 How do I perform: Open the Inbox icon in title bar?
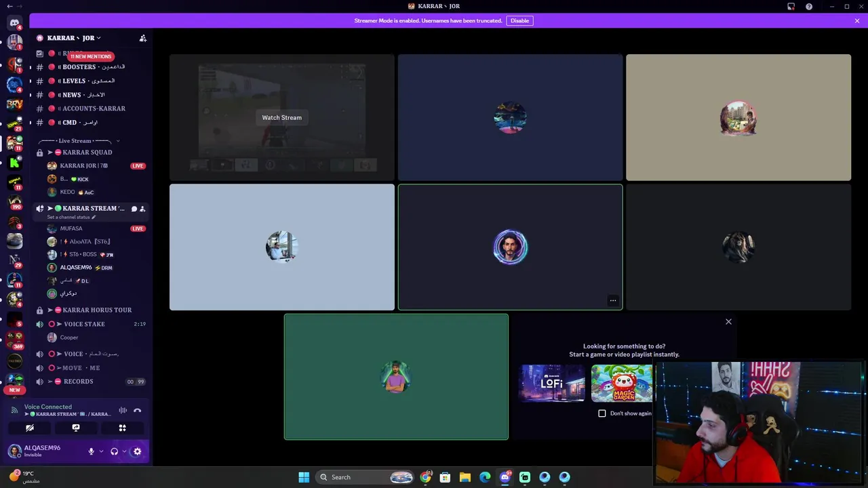[791, 6]
